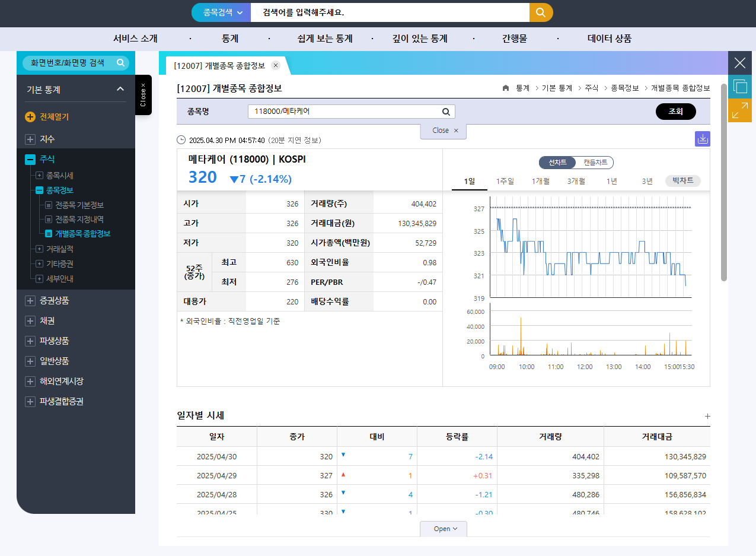Image resolution: width=756 pixels, height=556 pixels.
Task: Expand the 지수 menu
Action: [x=30, y=139]
